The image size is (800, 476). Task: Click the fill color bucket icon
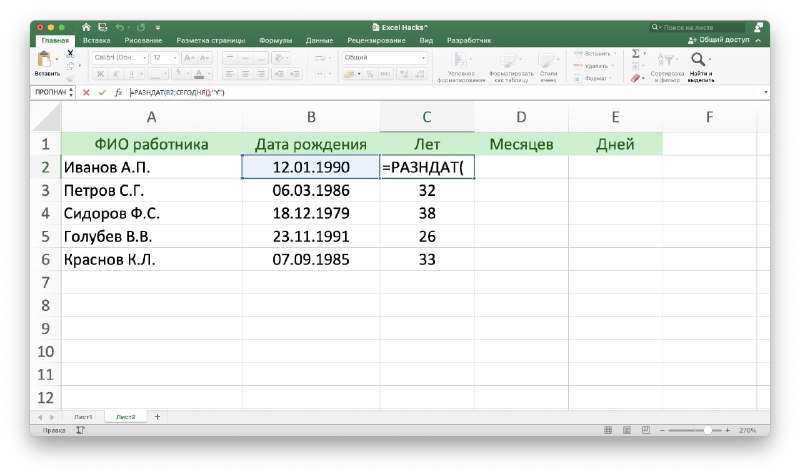178,74
